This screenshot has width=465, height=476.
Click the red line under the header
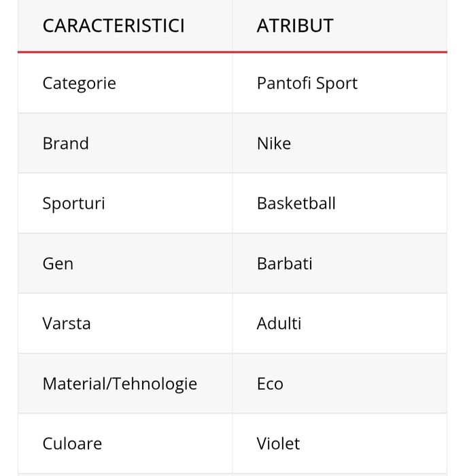[x=232, y=52]
